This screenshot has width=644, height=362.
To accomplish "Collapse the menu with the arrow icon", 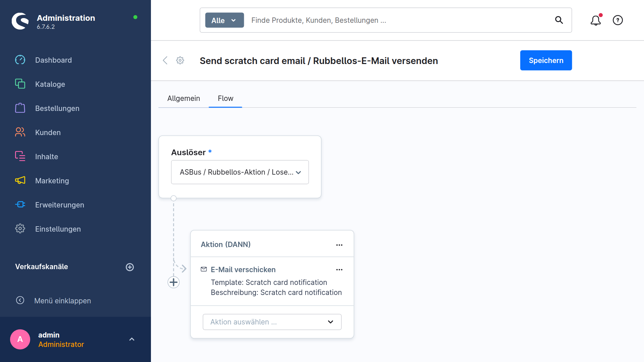I will tap(20, 300).
